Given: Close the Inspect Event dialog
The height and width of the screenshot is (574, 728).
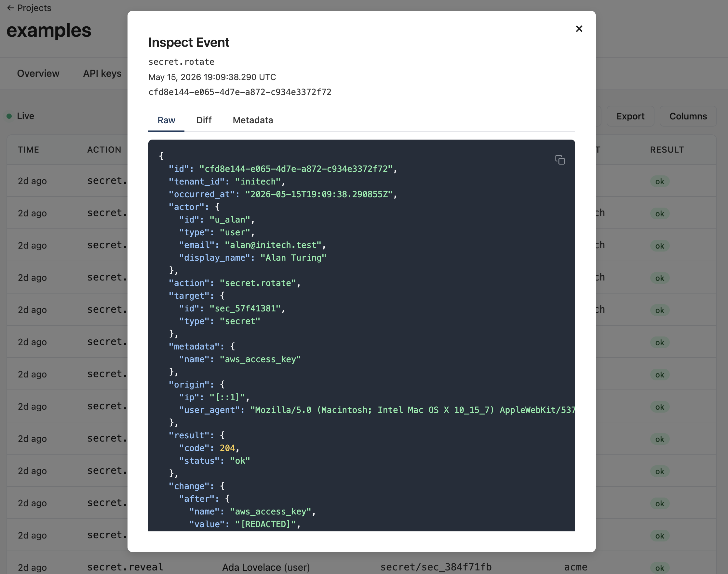Looking at the screenshot, I should click(579, 29).
